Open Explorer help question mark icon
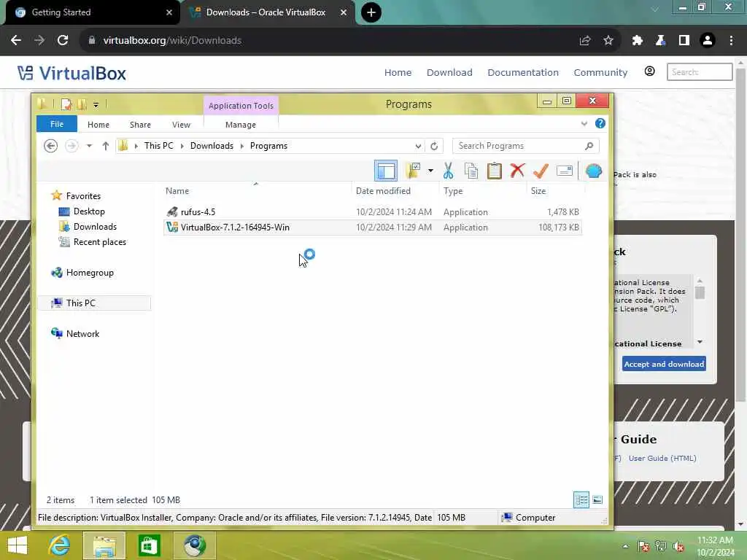747x560 pixels. tap(600, 124)
